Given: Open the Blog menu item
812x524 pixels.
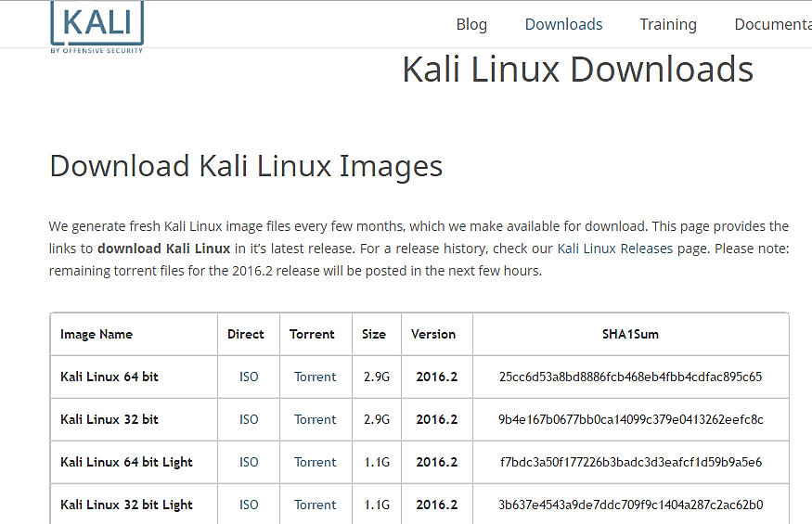Looking at the screenshot, I should tap(471, 24).
